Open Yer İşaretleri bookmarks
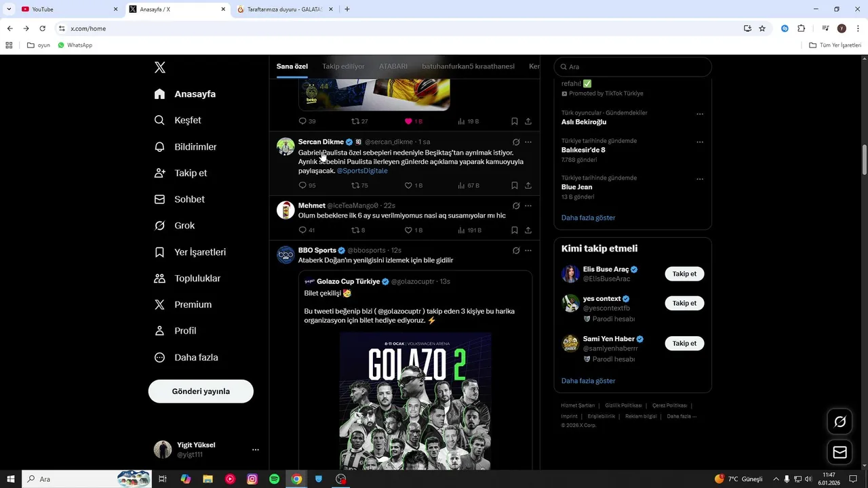The width and height of the screenshot is (868, 488). [191, 252]
